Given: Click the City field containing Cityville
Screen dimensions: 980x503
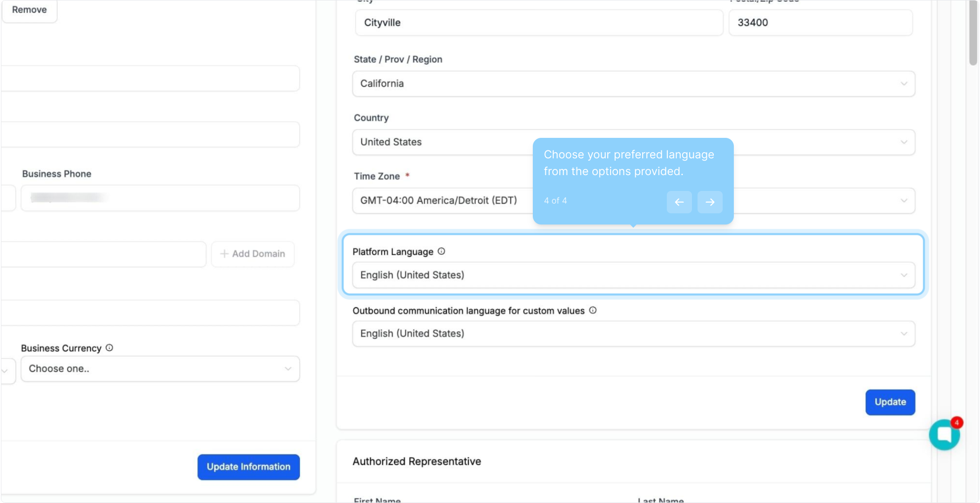Looking at the screenshot, I should pos(538,23).
